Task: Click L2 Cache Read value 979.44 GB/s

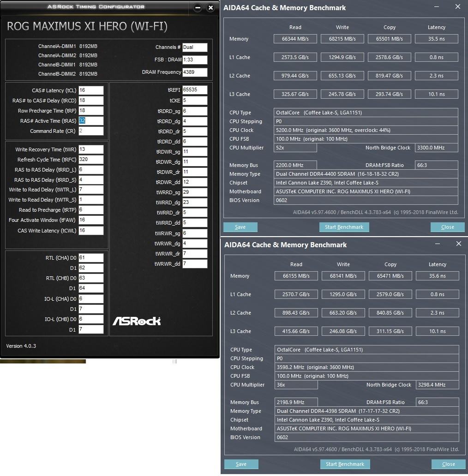Action: 295,76
